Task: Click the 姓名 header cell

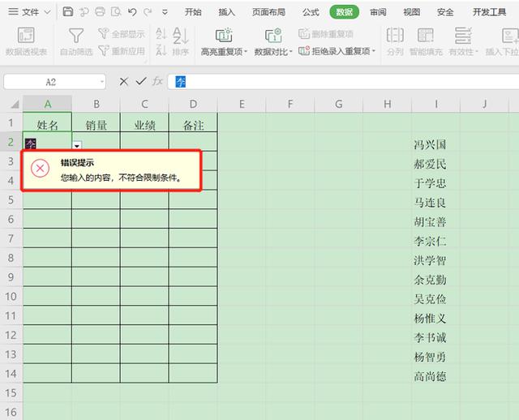Action: [47, 122]
